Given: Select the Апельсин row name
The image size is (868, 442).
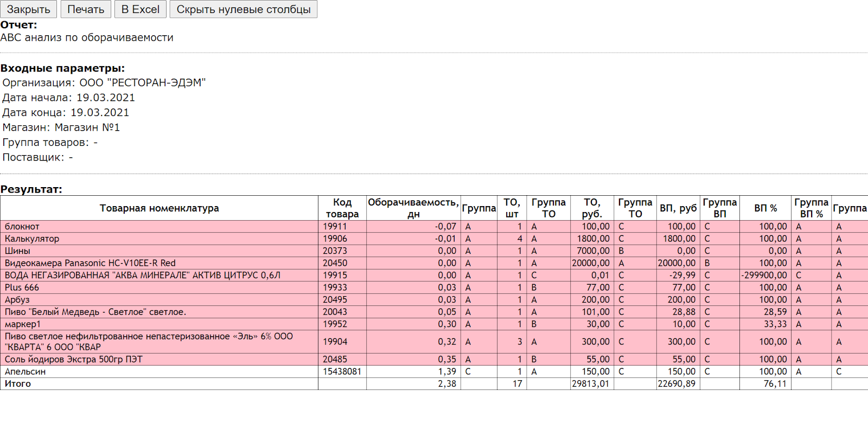Looking at the screenshot, I should [25, 371].
